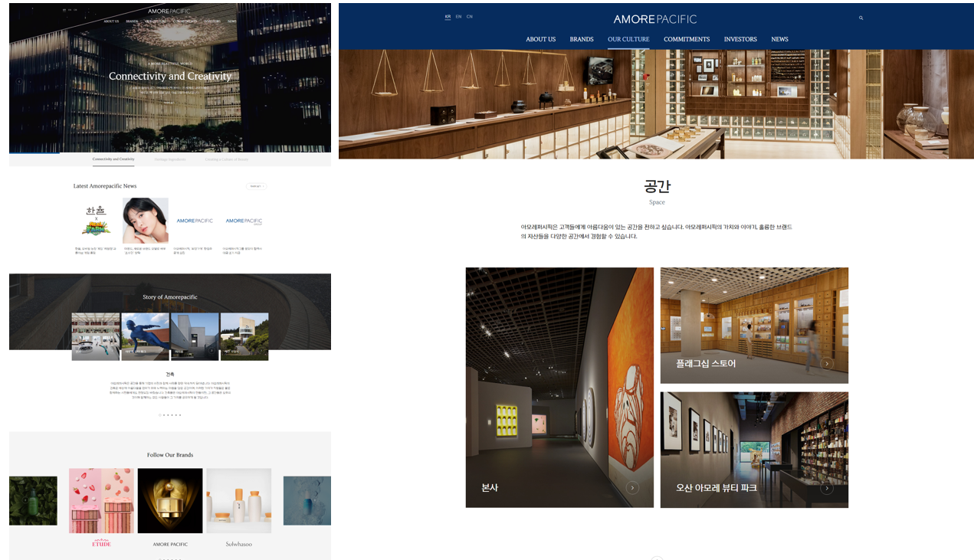Click the Follow Our Brands heading
The width and height of the screenshot is (974, 560).
(x=170, y=455)
